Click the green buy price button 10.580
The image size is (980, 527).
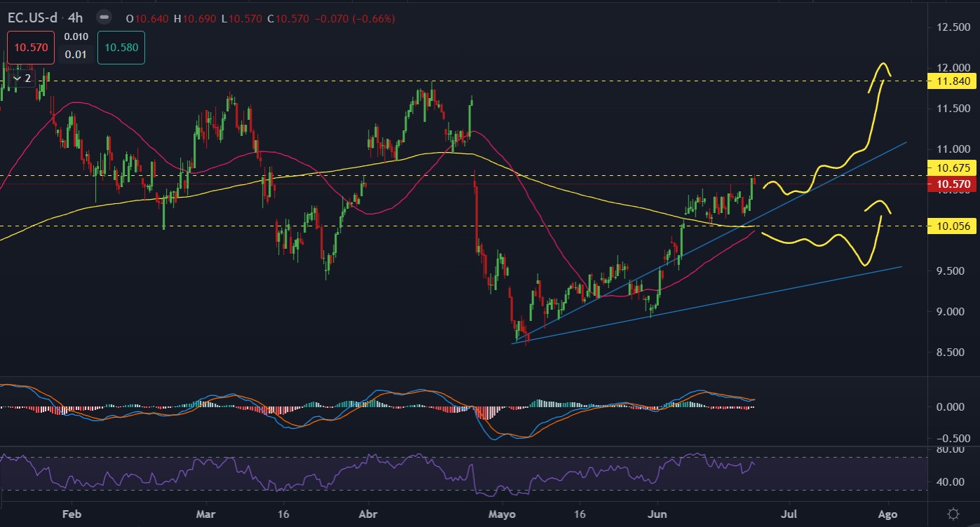coord(121,48)
